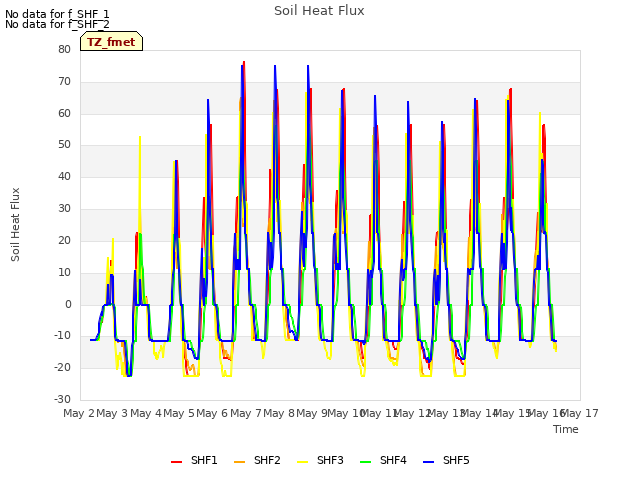Click the TZ_fmet annotation box
The height and width of the screenshot is (480, 640).
pyautogui.click(x=111, y=41)
